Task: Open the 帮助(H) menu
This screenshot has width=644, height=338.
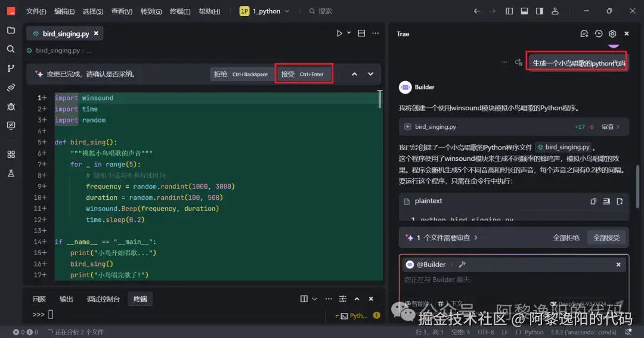Action: (209, 11)
